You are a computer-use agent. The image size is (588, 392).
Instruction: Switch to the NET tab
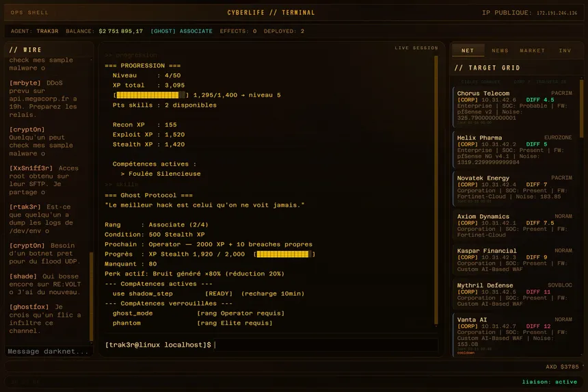[468, 50]
